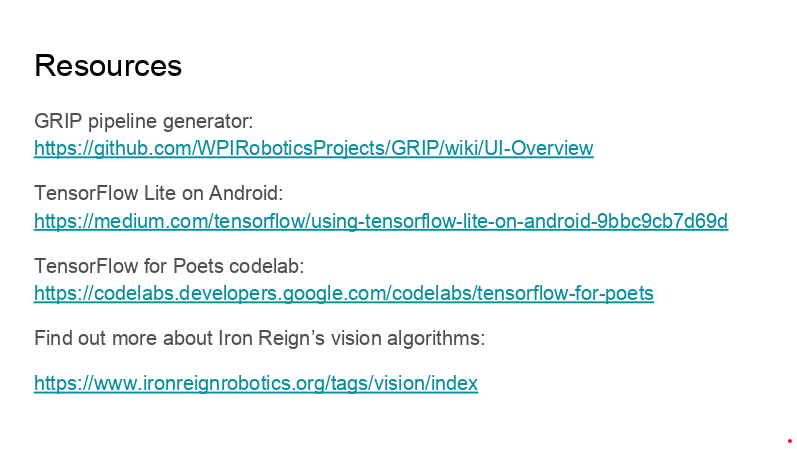Click 'tags/vision/index' in the Iron Reign link
The image size is (797, 449).
404,383
